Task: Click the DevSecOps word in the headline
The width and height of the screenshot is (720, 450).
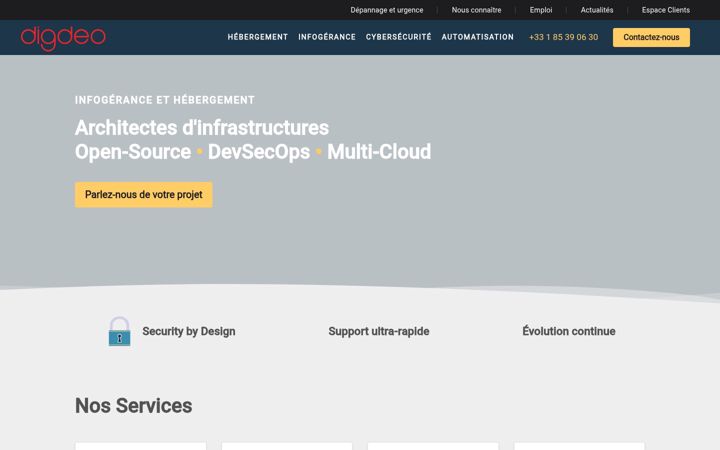Action: point(259,152)
